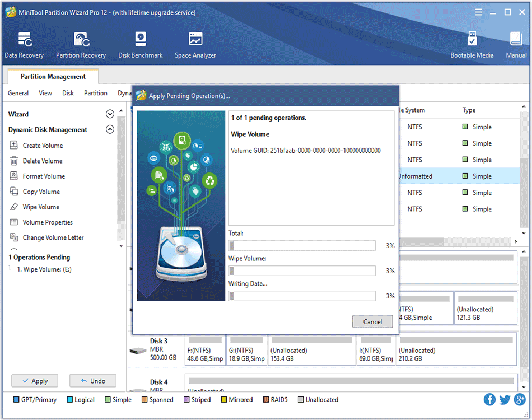
Task: Click the Change Volume Letter icon
Action: (x=13, y=237)
